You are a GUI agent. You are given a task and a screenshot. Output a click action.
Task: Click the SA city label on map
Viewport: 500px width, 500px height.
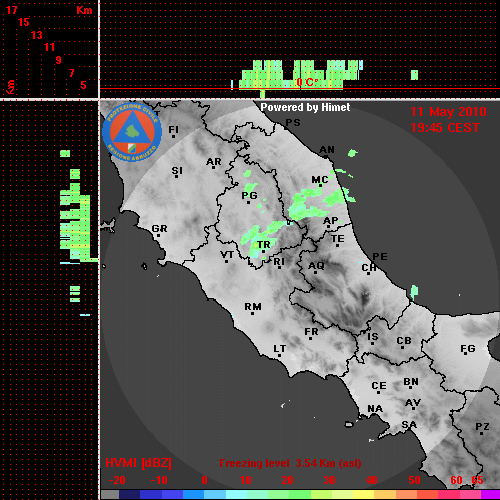409,425
